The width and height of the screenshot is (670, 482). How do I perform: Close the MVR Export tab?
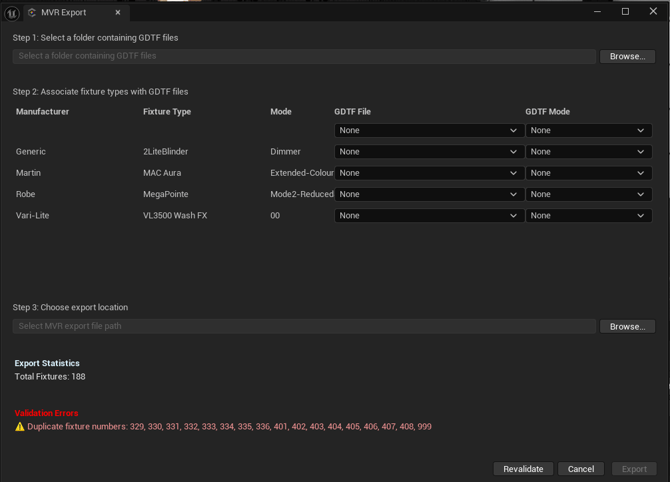coord(118,13)
